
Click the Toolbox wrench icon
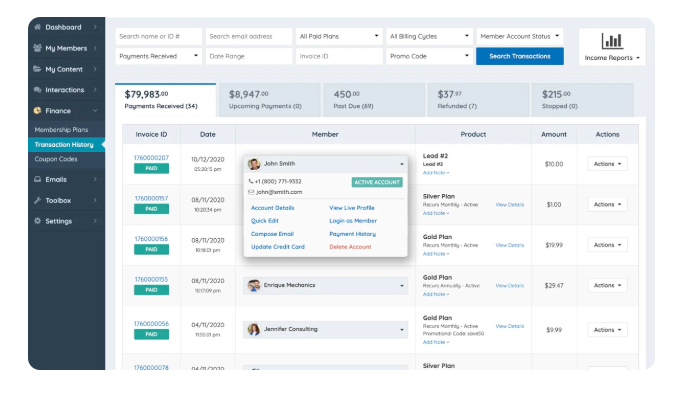tap(37, 200)
